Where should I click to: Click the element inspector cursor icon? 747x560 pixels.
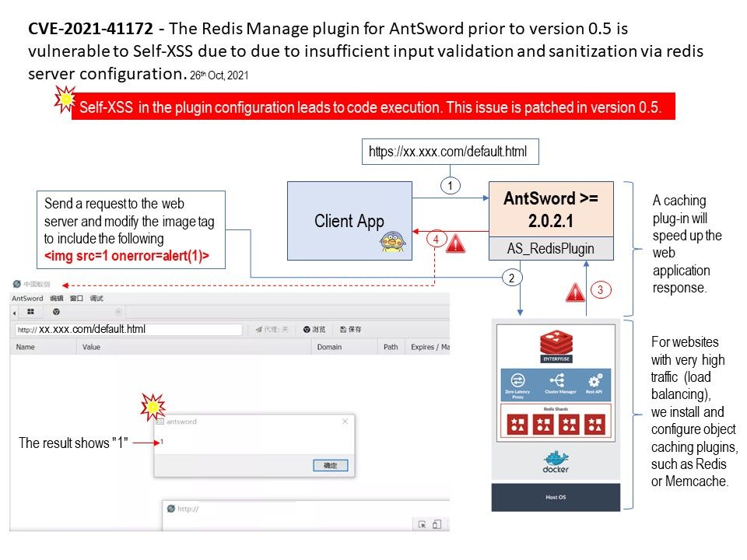click(x=422, y=524)
